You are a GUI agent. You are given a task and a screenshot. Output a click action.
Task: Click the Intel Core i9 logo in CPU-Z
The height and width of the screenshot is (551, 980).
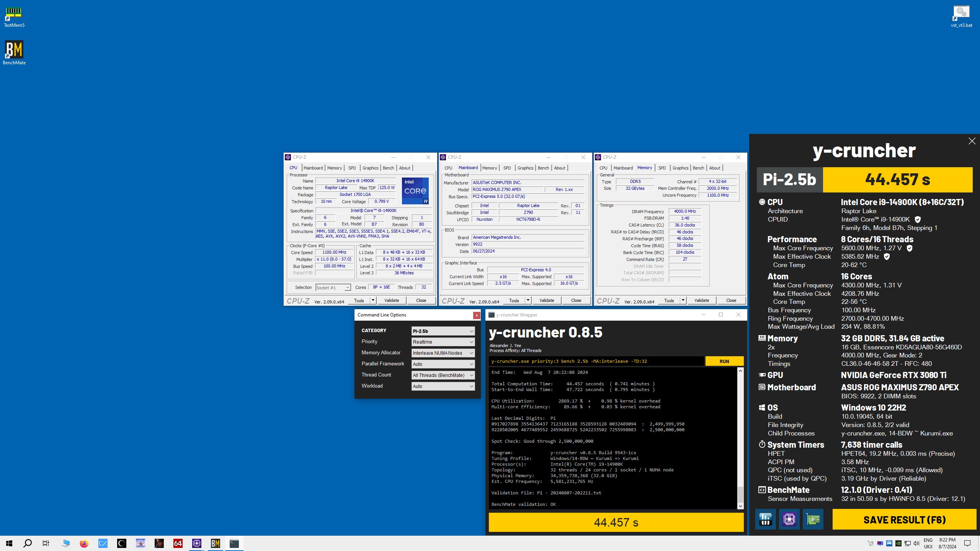point(415,191)
